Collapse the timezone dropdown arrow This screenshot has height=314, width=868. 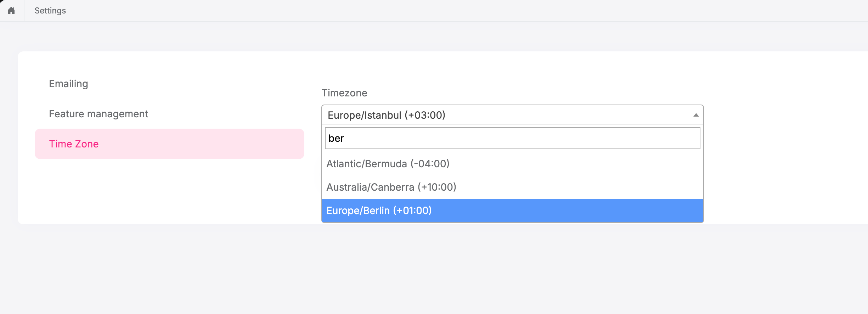point(696,115)
